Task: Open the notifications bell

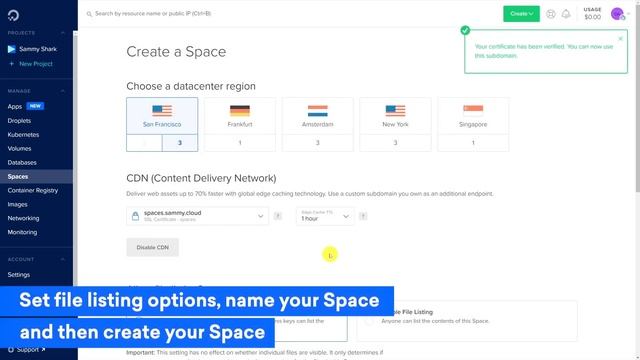Action: 566,14
